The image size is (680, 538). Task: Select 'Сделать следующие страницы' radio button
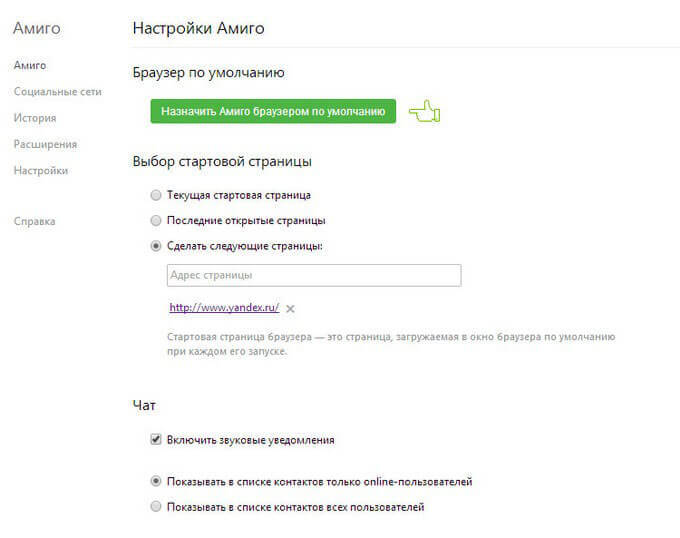(x=156, y=246)
